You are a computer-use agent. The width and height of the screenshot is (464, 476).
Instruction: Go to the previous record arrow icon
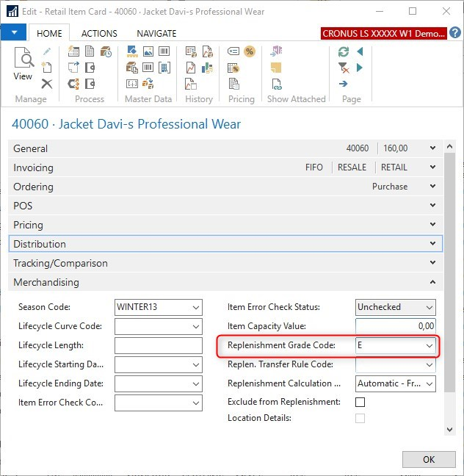(360, 51)
